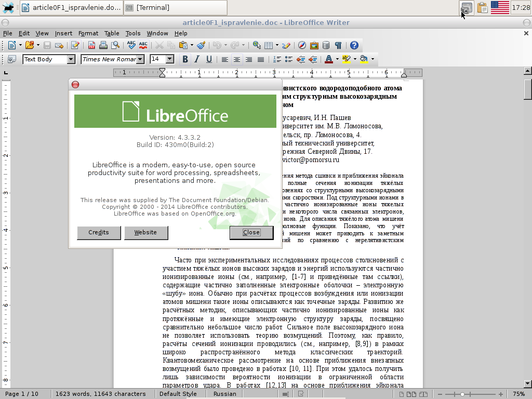Screen dimensions: 532x399
Task: Align paragraph left
Action: pyautogui.click(x=224, y=59)
